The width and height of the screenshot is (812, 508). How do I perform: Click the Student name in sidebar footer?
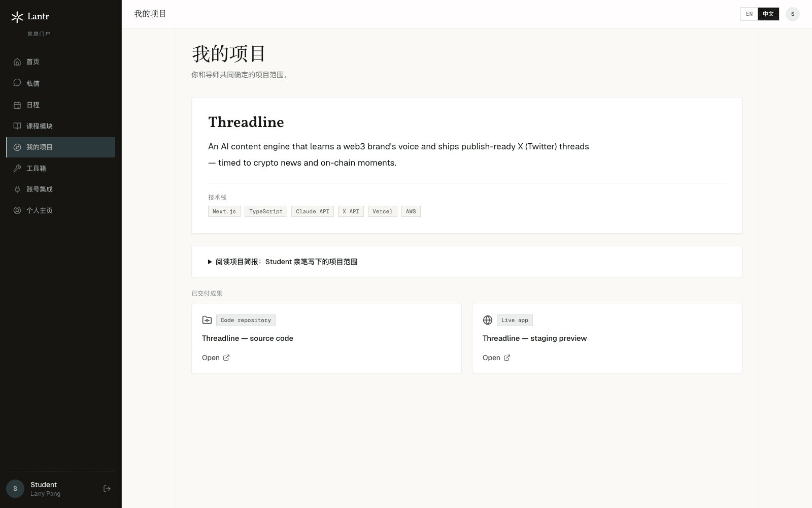coord(44,485)
